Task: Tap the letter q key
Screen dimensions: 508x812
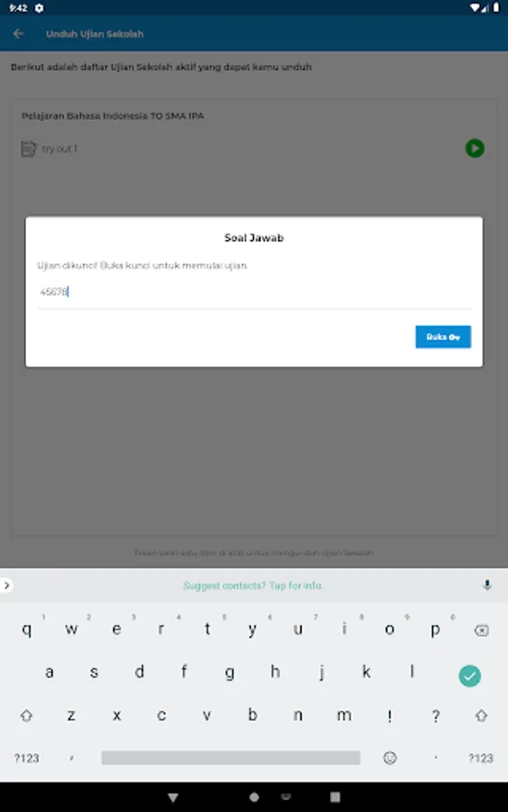Action: 26,629
